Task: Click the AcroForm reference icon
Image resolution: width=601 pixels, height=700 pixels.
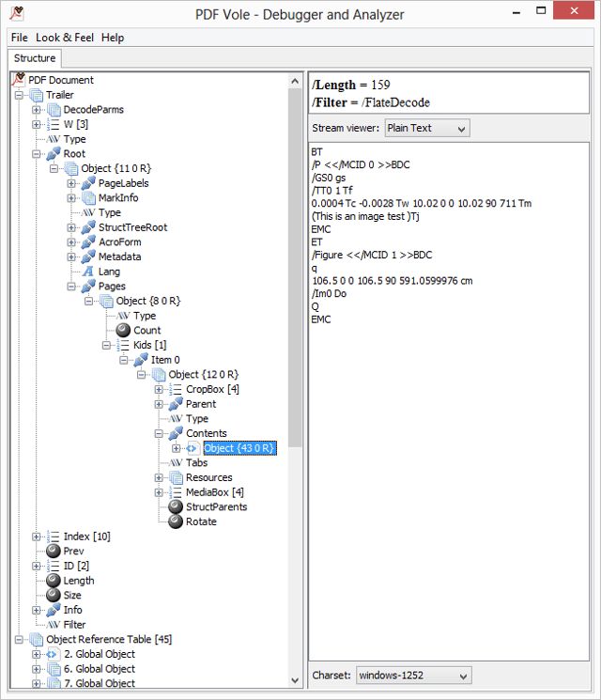Action: 88,242
